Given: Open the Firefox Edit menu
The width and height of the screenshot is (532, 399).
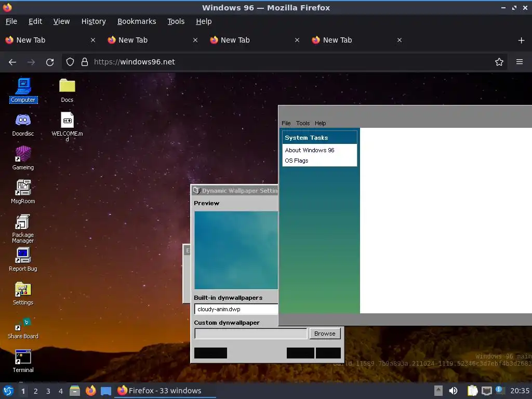Looking at the screenshot, I should coord(35,21).
